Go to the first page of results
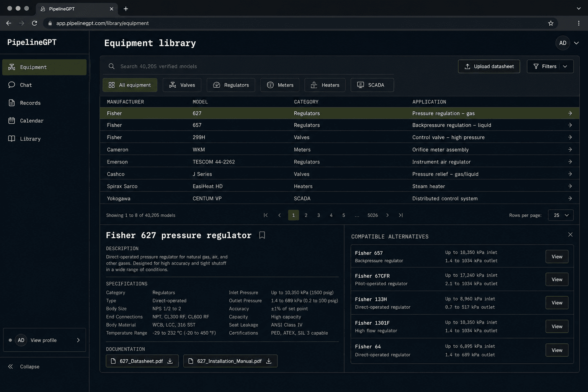588x392 pixels. 266,215
